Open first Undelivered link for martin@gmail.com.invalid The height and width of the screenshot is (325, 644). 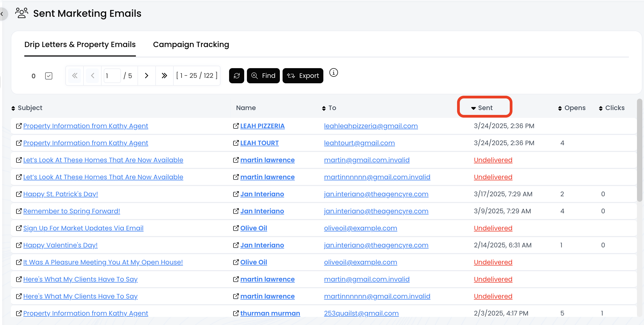coord(493,160)
